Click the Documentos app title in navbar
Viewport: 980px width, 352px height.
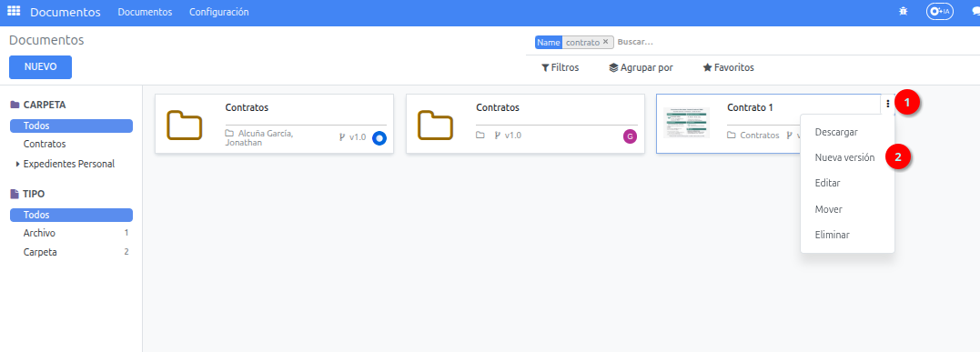65,12
